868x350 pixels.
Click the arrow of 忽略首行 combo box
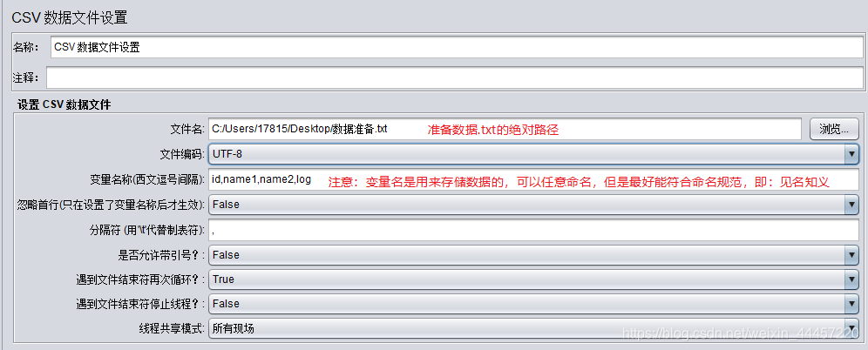(x=851, y=205)
